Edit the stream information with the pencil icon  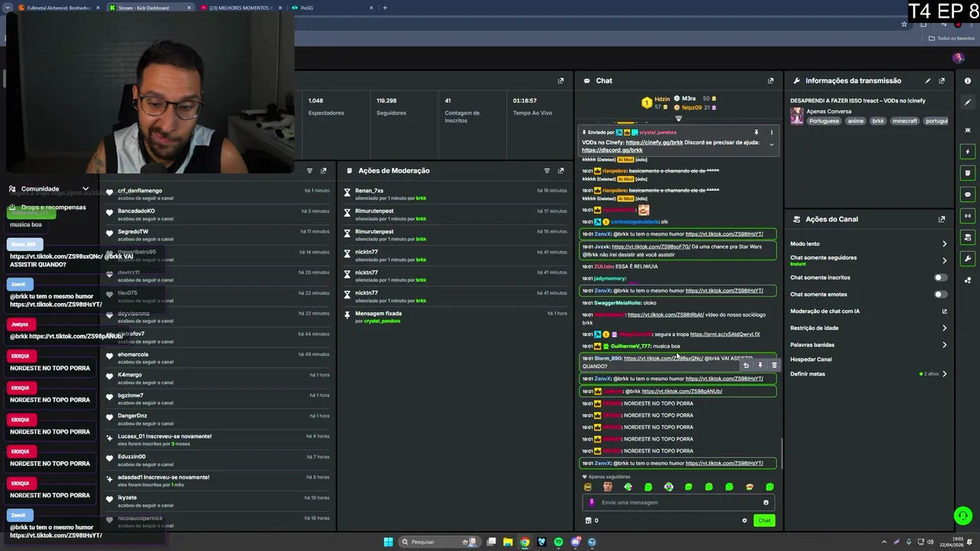click(928, 80)
